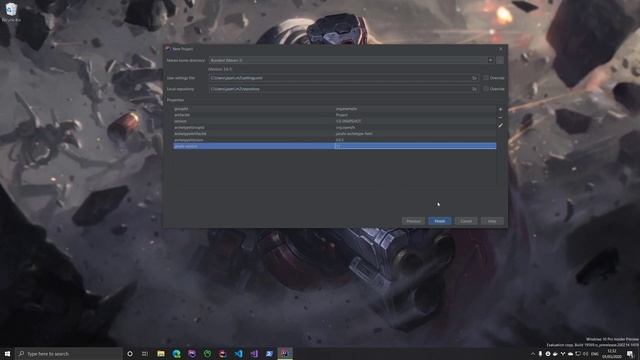This screenshot has width=640, height=360.
Task: Open the Action Center notifications icon
Action: (x=630, y=354)
